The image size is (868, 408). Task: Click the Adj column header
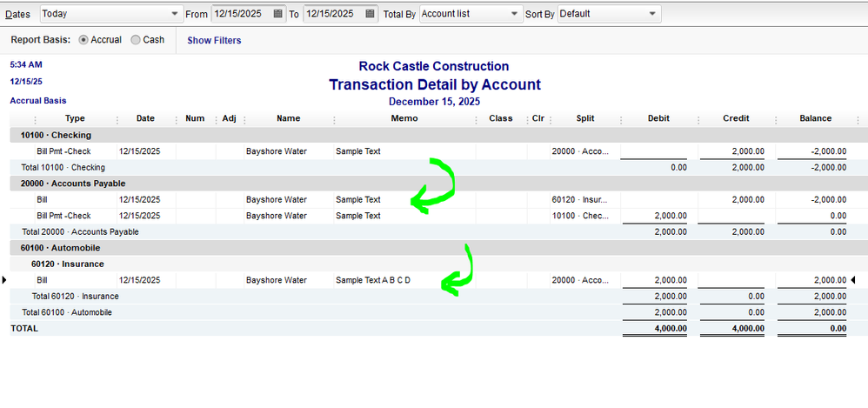pyautogui.click(x=229, y=118)
